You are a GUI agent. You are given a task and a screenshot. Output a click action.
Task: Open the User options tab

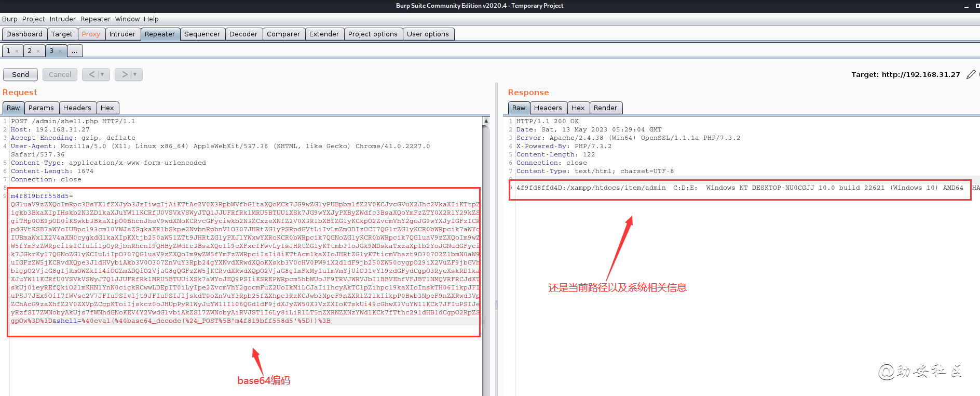(428, 34)
